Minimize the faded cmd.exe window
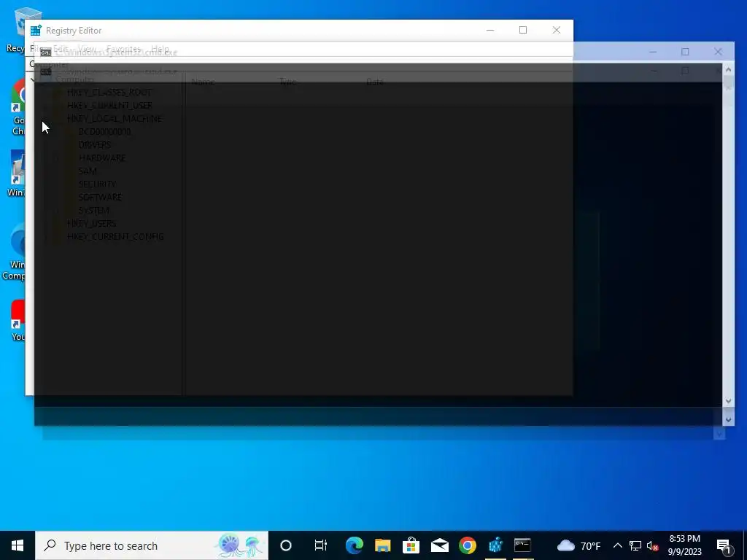This screenshot has height=560, width=747. (653, 52)
